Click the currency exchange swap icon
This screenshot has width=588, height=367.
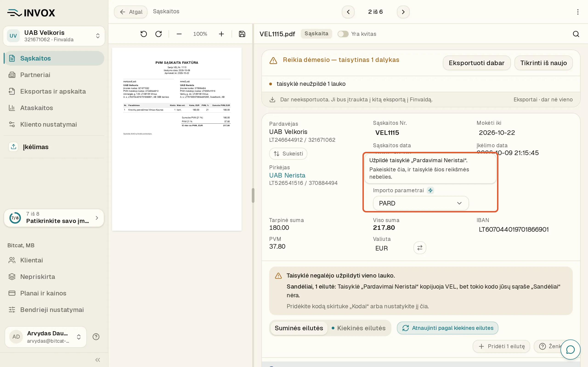coord(420,248)
